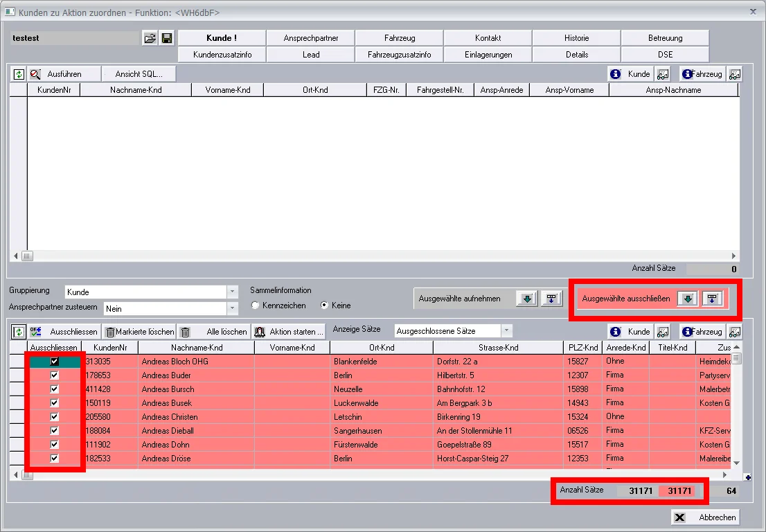Click the bottom table vertical scrollbar down arrow
Viewport: 766px width, 532px height.
click(x=736, y=463)
